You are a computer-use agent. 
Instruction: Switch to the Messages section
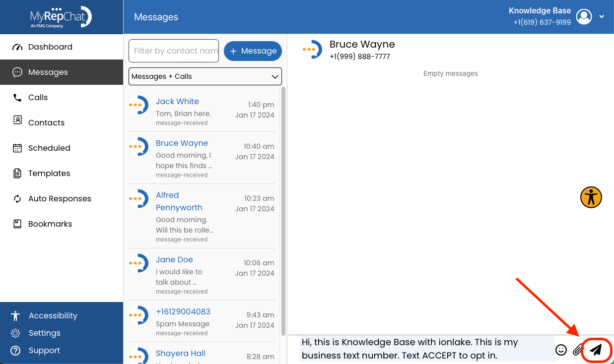[48, 72]
